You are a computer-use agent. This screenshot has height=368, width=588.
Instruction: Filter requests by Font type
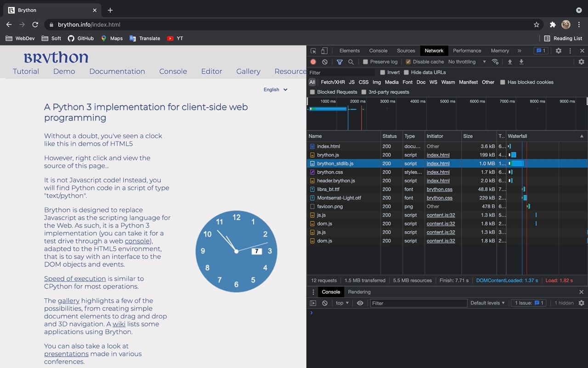pyautogui.click(x=407, y=82)
